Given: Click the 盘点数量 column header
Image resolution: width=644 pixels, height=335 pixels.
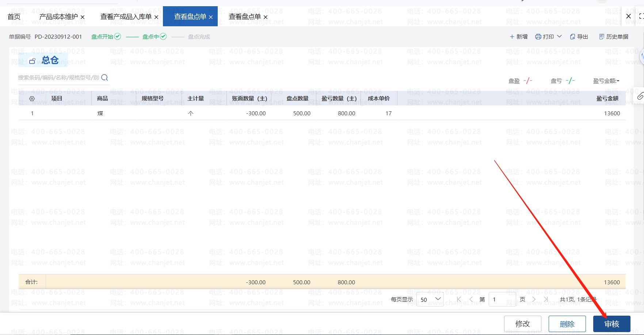Looking at the screenshot, I should coord(297,99).
